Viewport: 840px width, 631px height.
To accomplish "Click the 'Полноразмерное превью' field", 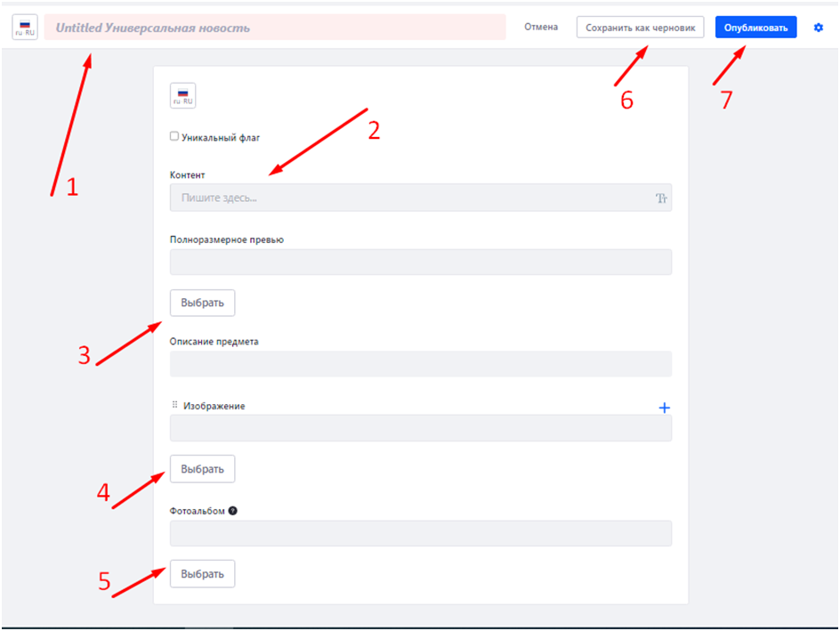I will coord(420,262).
